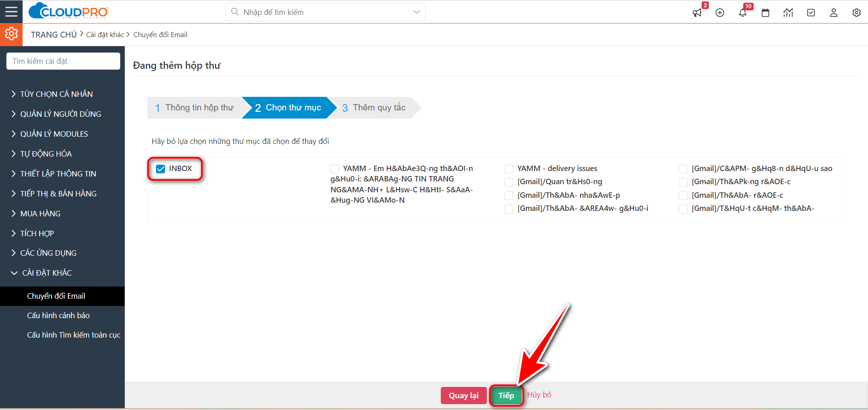Image resolution: width=868 pixels, height=410 pixels.
Task: Check the [Gmail]/Th&AbA- nha&AwE-p checkbox
Action: click(x=509, y=195)
